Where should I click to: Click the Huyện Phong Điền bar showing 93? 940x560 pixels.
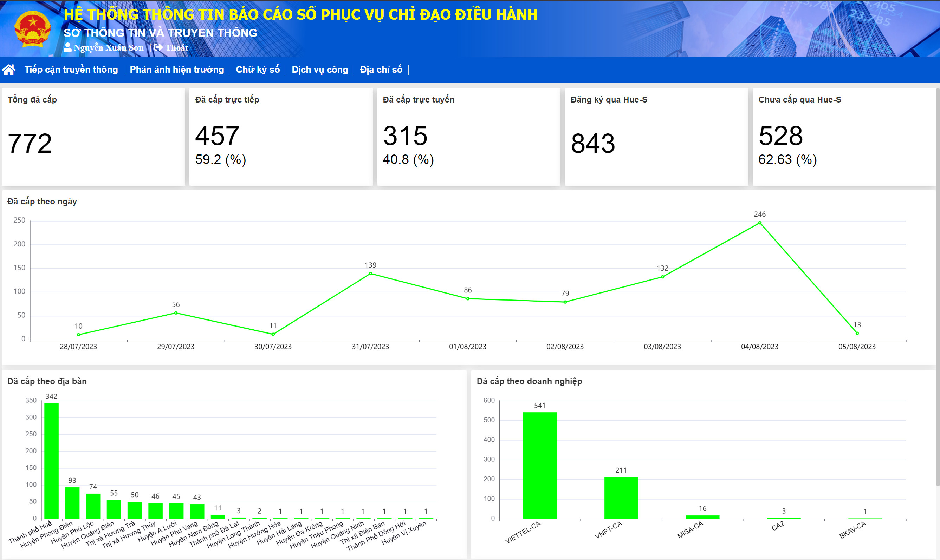pos(72,503)
